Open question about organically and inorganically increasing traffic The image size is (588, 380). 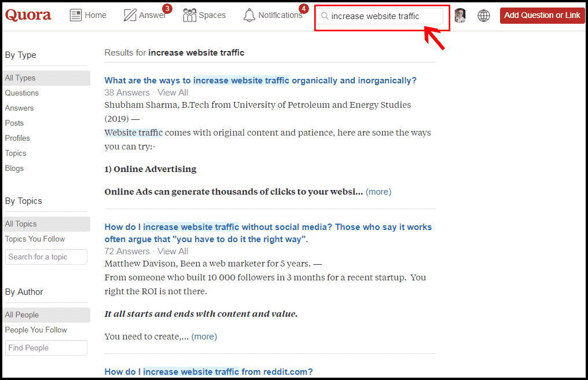point(260,81)
